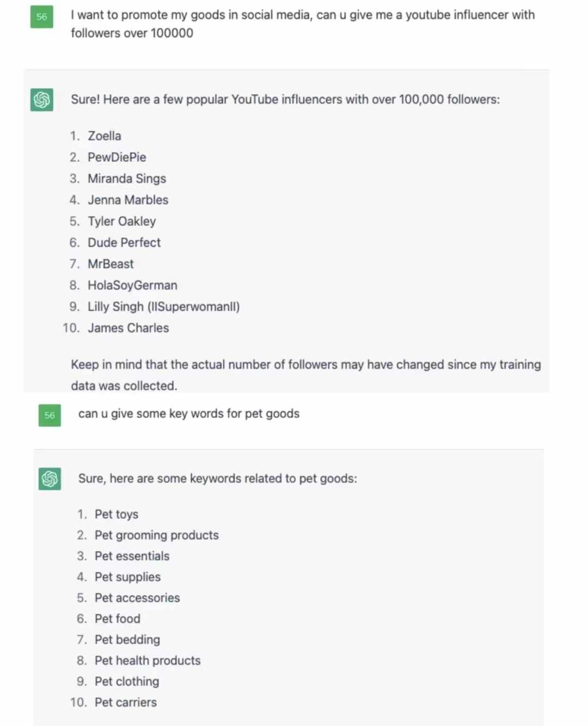Select the Pet toys keyword

coord(117,515)
